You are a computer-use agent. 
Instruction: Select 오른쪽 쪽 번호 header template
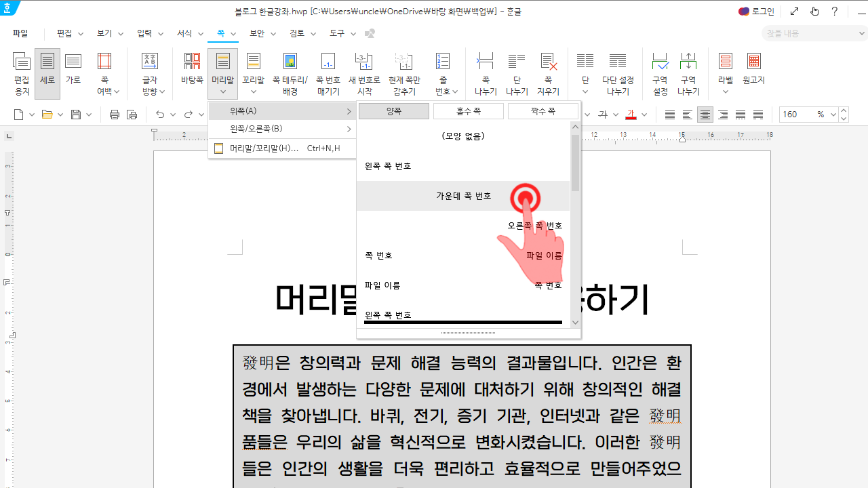pyautogui.click(x=463, y=226)
